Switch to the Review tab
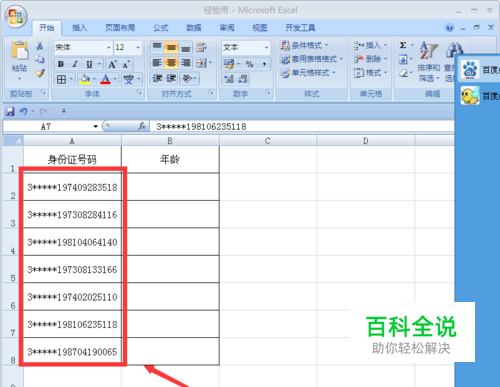 coord(227,28)
